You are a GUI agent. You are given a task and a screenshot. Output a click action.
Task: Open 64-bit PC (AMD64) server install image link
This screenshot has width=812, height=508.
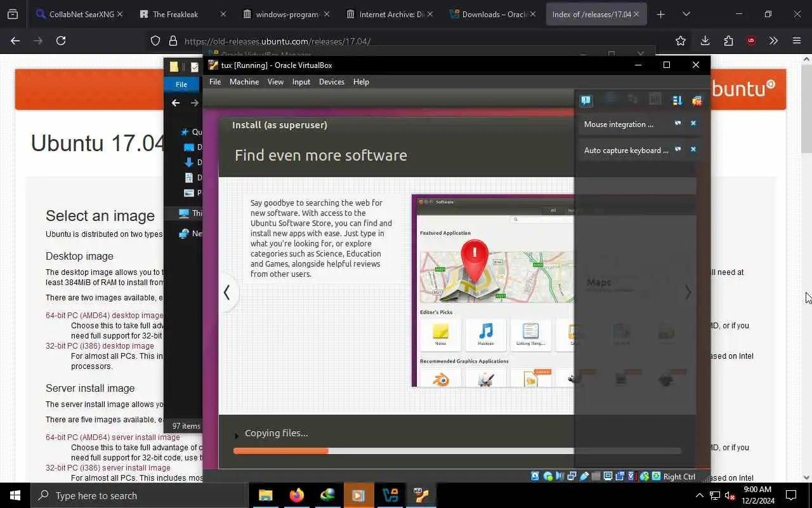click(112, 438)
